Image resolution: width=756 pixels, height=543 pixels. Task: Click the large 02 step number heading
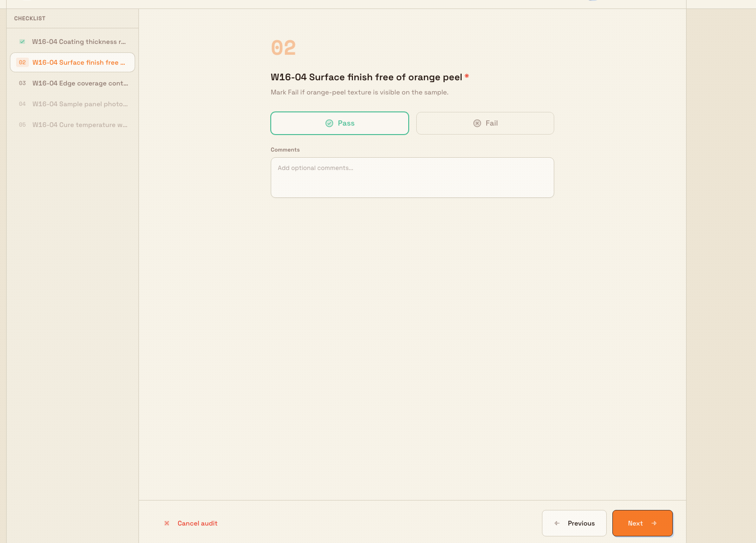(x=283, y=48)
